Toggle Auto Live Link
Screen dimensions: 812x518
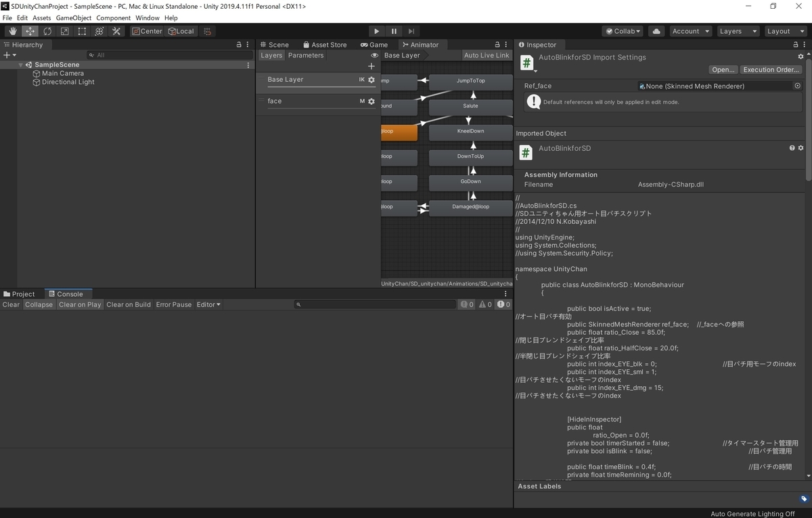[x=487, y=55]
